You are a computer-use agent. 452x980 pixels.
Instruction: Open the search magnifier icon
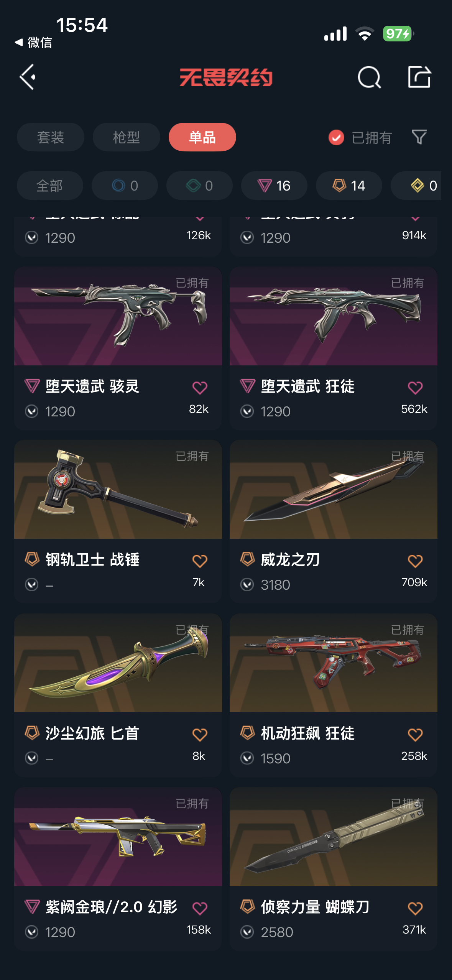(369, 77)
